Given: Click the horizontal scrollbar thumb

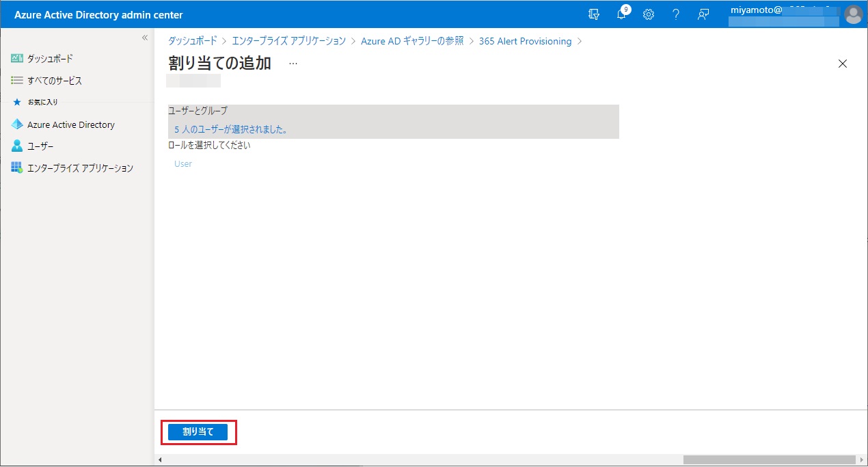Looking at the screenshot, I should click(x=769, y=460).
